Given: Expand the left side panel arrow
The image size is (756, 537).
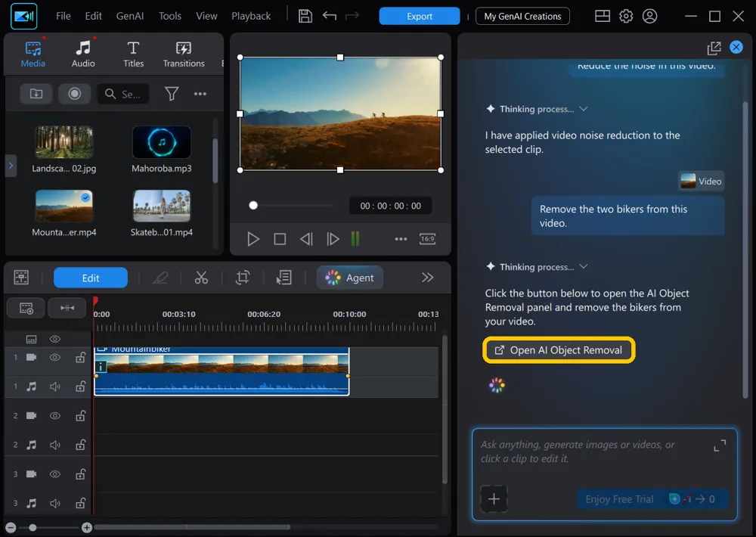Looking at the screenshot, I should (x=11, y=166).
